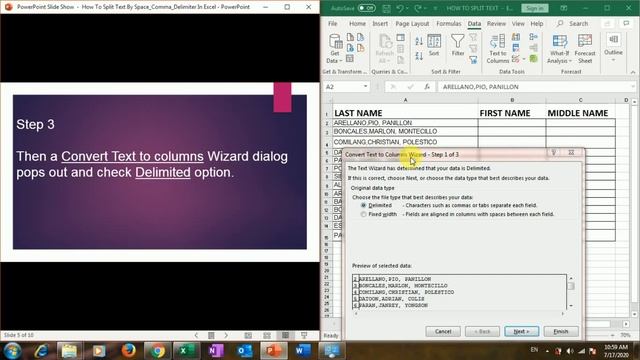The height and width of the screenshot is (360, 640).
Task: Click Excel zoom percentage in status bar
Action: [x=625, y=335]
